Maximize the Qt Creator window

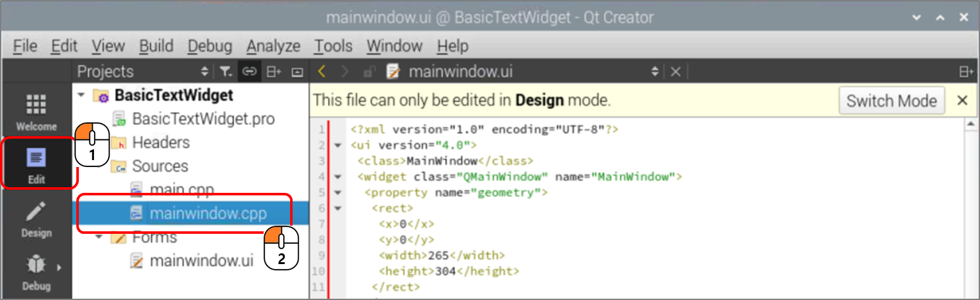940,18
